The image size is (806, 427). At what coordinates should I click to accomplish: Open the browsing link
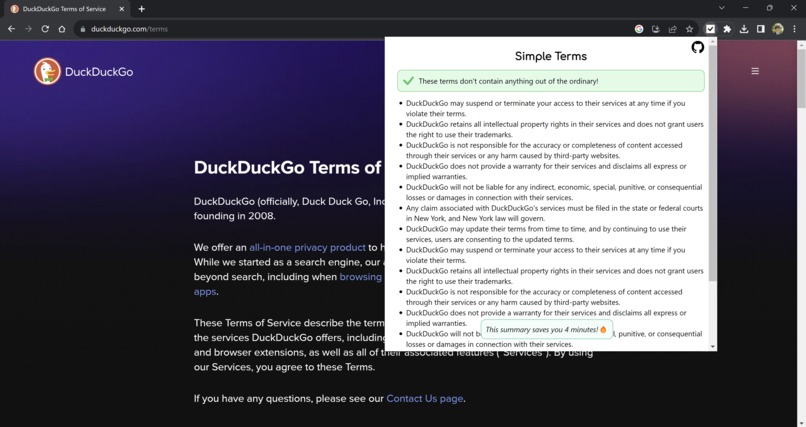[360, 277]
